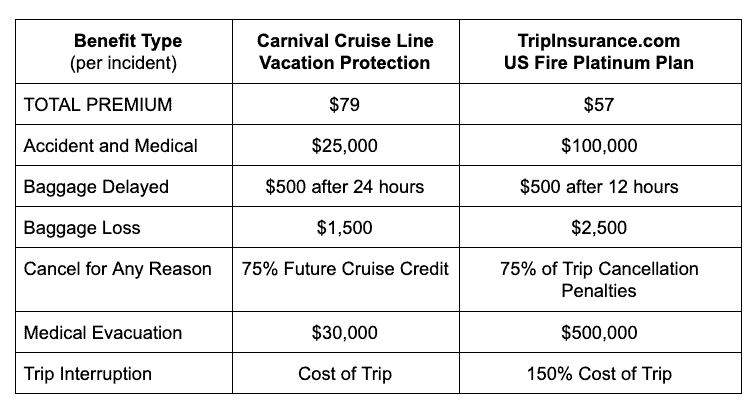Select the $100,000 medical coverage cell
This screenshot has width=754, height=409.
600,146
